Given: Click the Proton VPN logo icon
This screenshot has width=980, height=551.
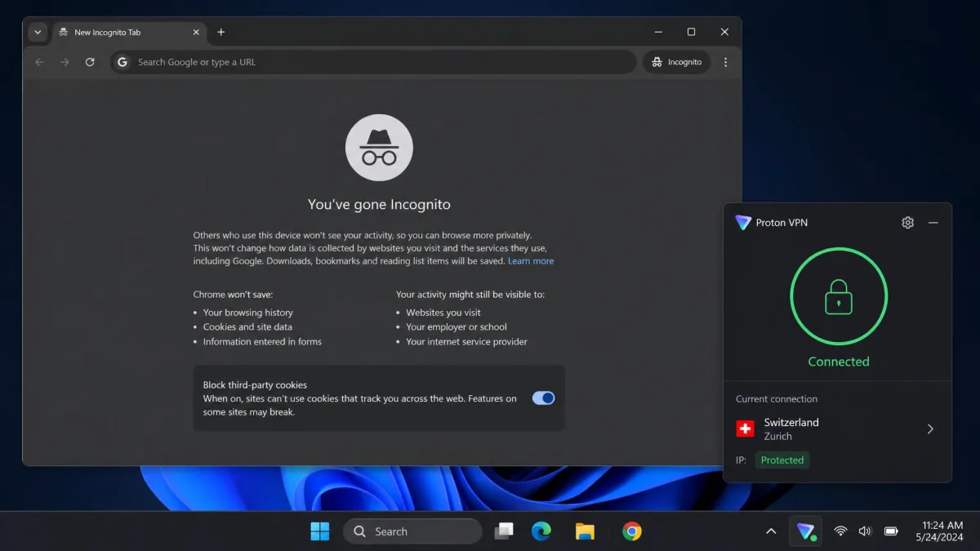Looking at the screenshot, I should click(742, 223).
